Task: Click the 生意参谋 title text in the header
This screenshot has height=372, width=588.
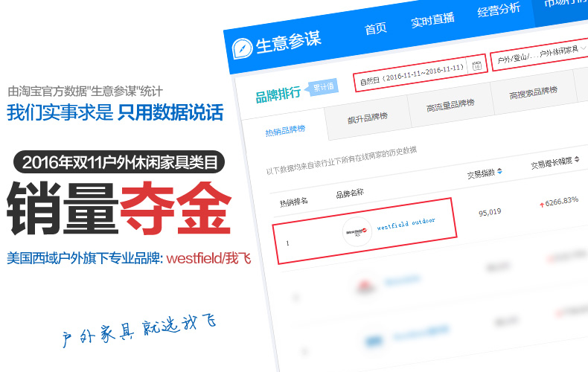Action: click(288, 42)
